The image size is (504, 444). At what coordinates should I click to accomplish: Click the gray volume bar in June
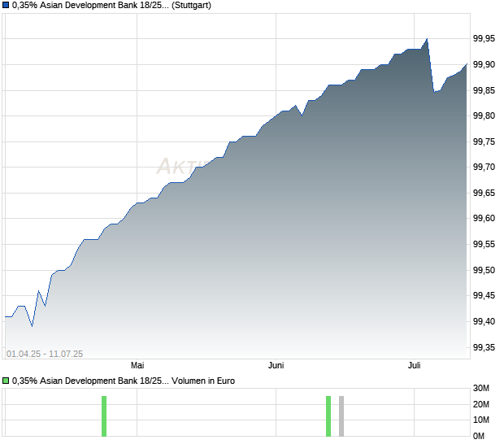341,416
